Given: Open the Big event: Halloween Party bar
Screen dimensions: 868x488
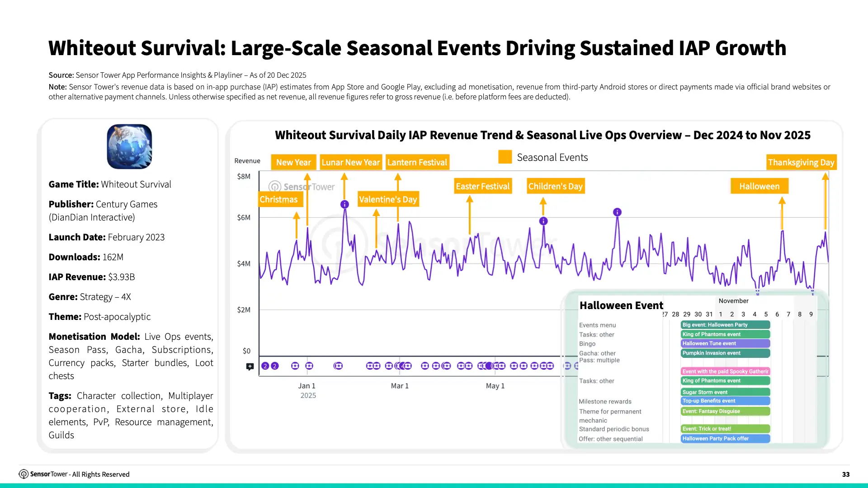Looking at the screenshot, I should click(x=726, y=325).
